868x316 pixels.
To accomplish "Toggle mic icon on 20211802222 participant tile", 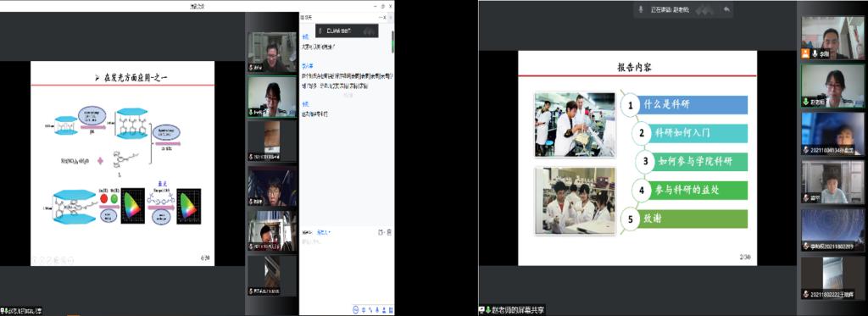I will coord(807,294).
